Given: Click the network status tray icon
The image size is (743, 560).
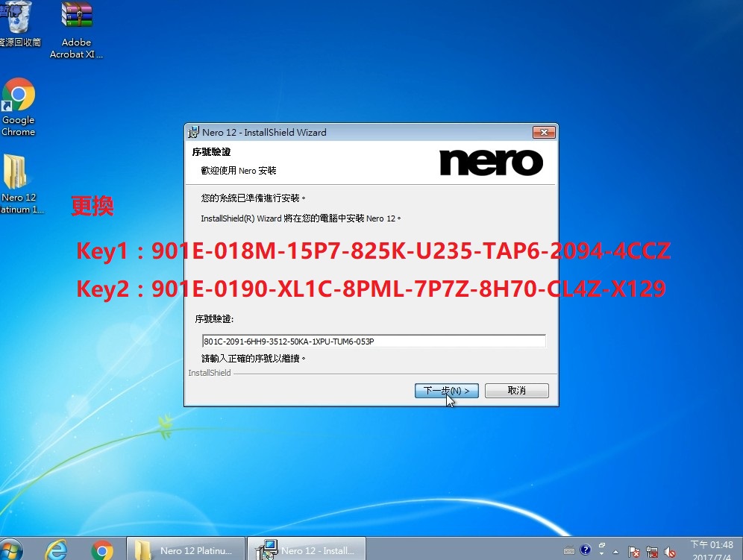Looking at the screenshot, I should 652,552.
